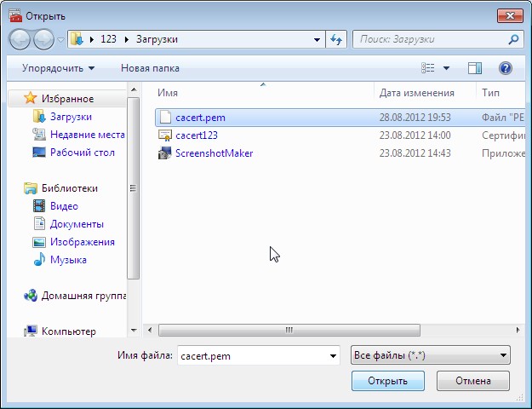Image resolution: width=532 pixels, height=409 pixels.
Task: Select the cacert.pem file row
Action: 340,118
